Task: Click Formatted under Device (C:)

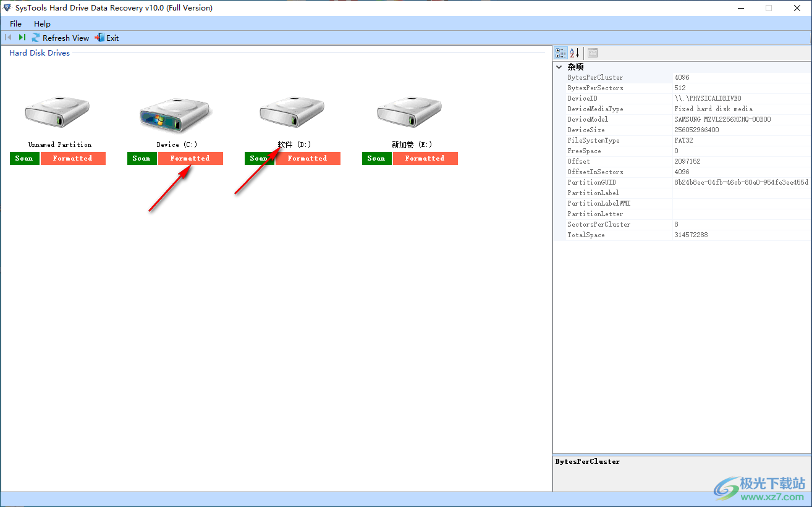Action: click(190, 158)
